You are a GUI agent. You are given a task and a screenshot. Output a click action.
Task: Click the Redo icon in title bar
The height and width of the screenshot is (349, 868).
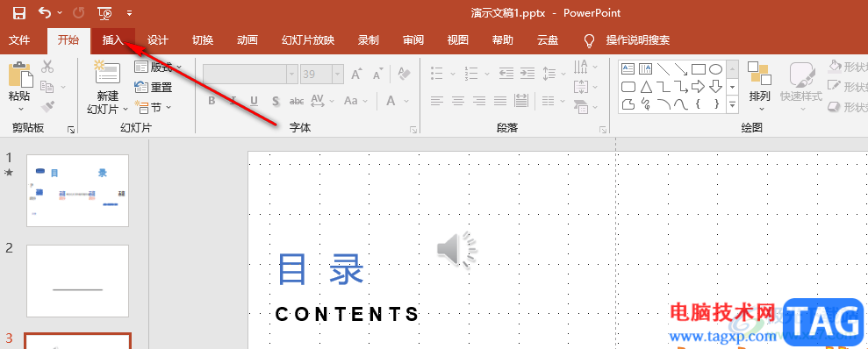(x=79, y=12)
